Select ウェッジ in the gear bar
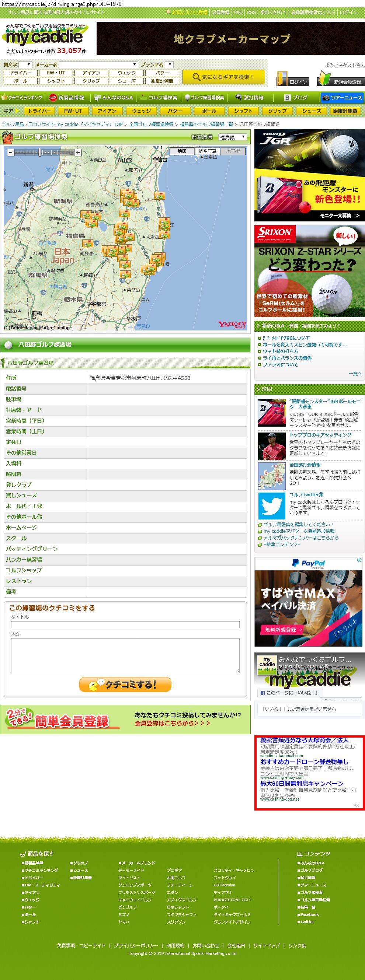Image resolution: width=365 pixels, height=980 pixels. tap(141, 111)
